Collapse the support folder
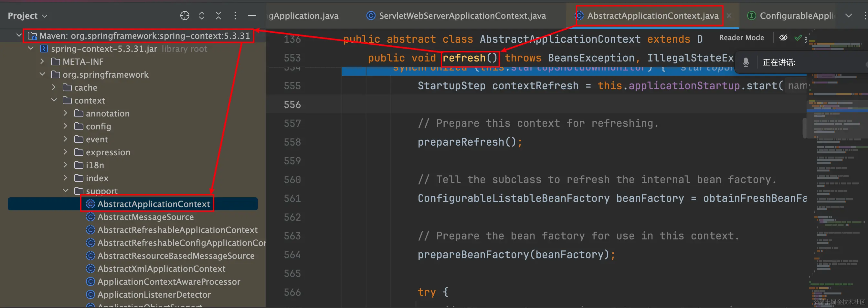The height and width of the screenshot is (308, 868). click(66, 191)
